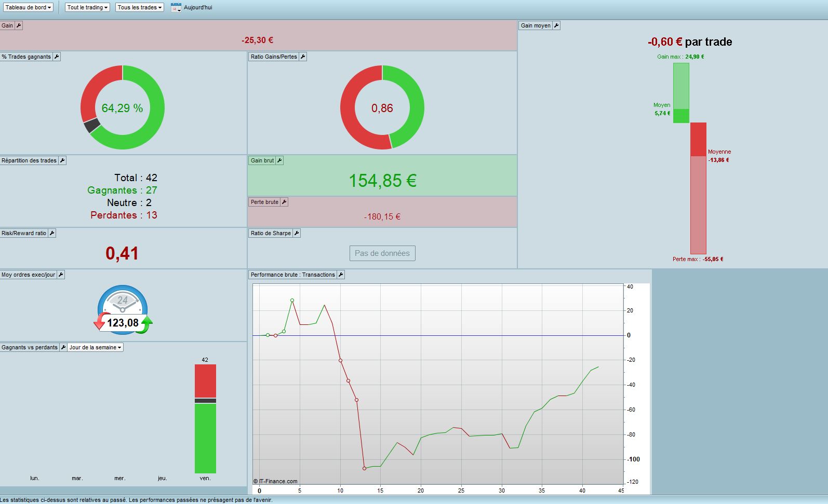The image size is (828, 504).
Task: Click the 64,29 % winning percentage value
Action: pos(122,108)
